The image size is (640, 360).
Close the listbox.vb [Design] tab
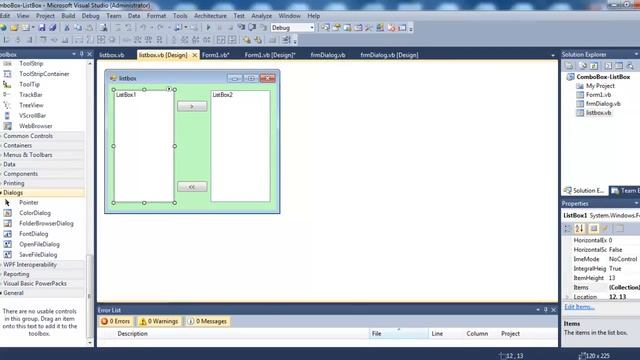(195, 55)
